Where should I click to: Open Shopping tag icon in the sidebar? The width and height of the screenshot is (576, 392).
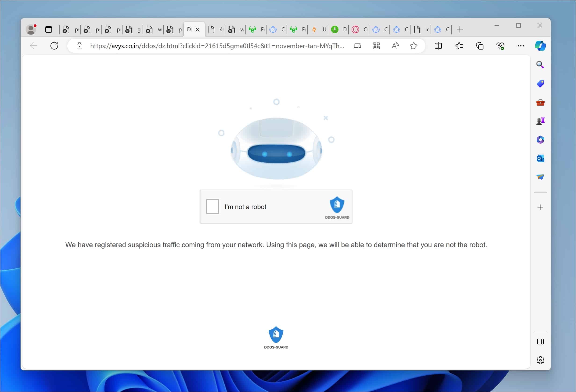tap(540, 84)
